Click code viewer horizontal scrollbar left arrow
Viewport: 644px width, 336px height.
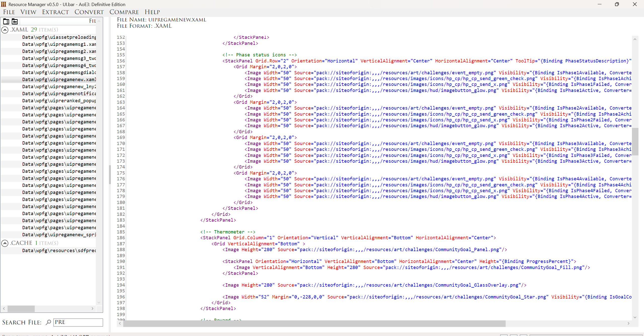click(120, 323)
